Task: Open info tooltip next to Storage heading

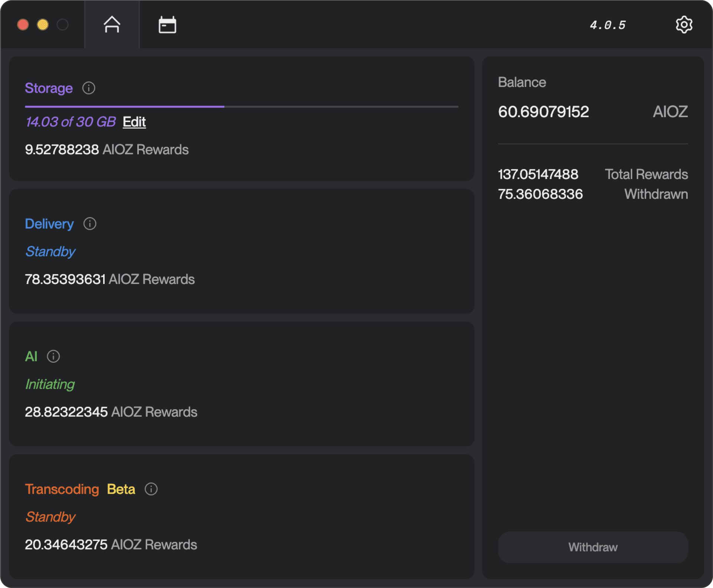Action: (88, 88)
